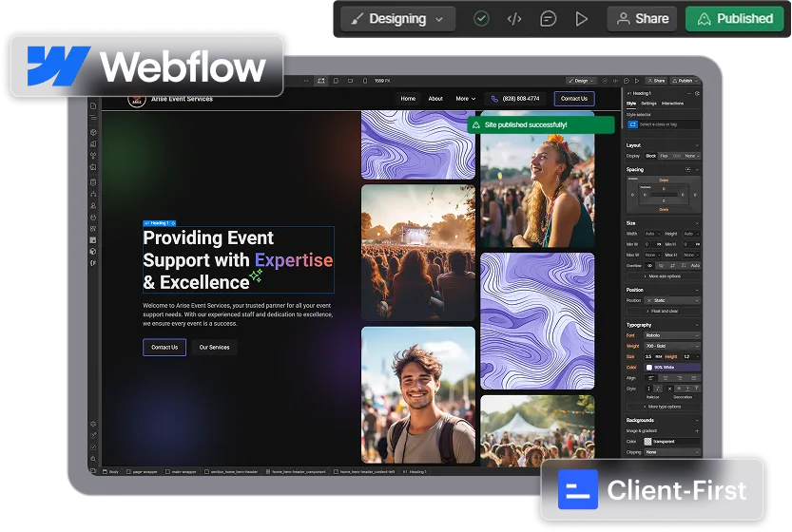Click the Share button in enlarged toolbar
The height and width of the screenshot is (532, 792).
coord(643,19)
